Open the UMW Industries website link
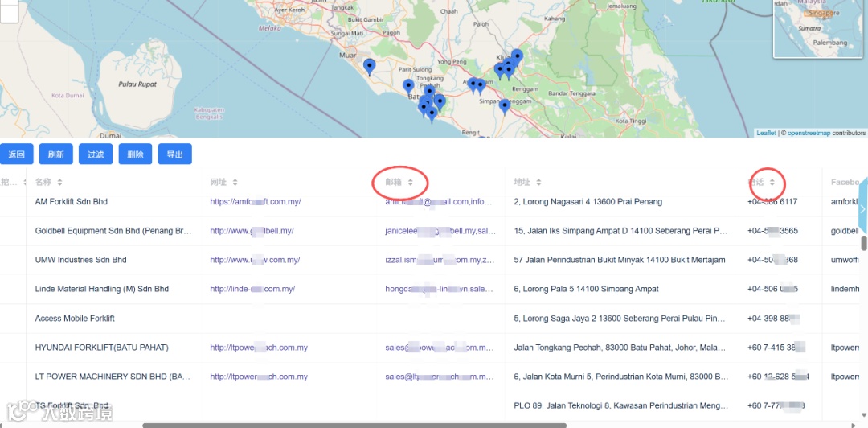Screen dimensions: 868x428 (x=255, y=260)
